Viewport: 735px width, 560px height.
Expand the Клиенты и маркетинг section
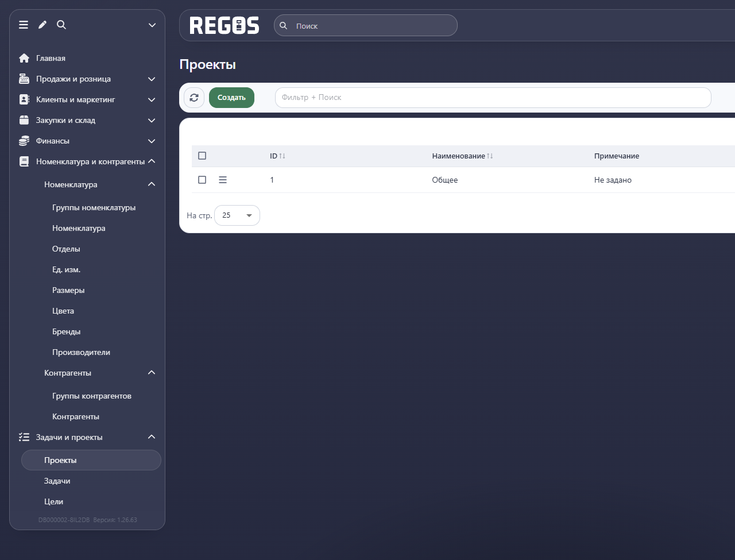[152, 99]
